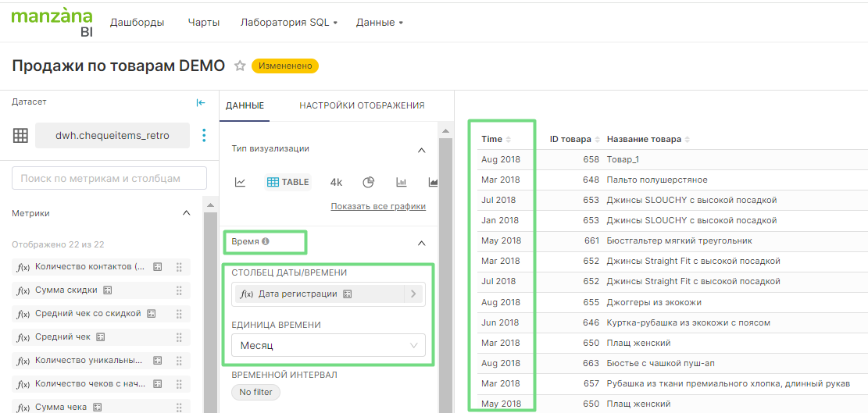
Task: Click info icon next to Время
Action: (x=266, y=242)
